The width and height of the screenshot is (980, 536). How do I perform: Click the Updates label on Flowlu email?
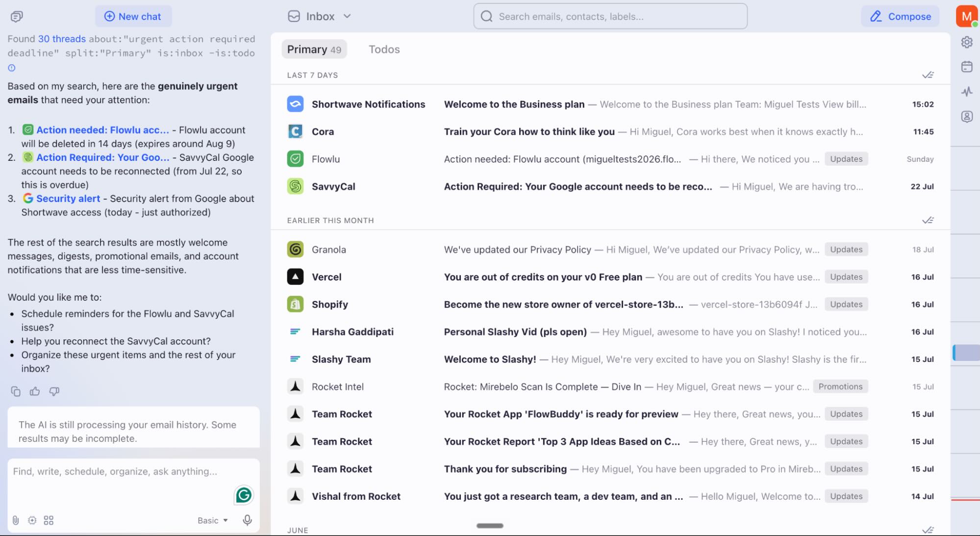846,159
